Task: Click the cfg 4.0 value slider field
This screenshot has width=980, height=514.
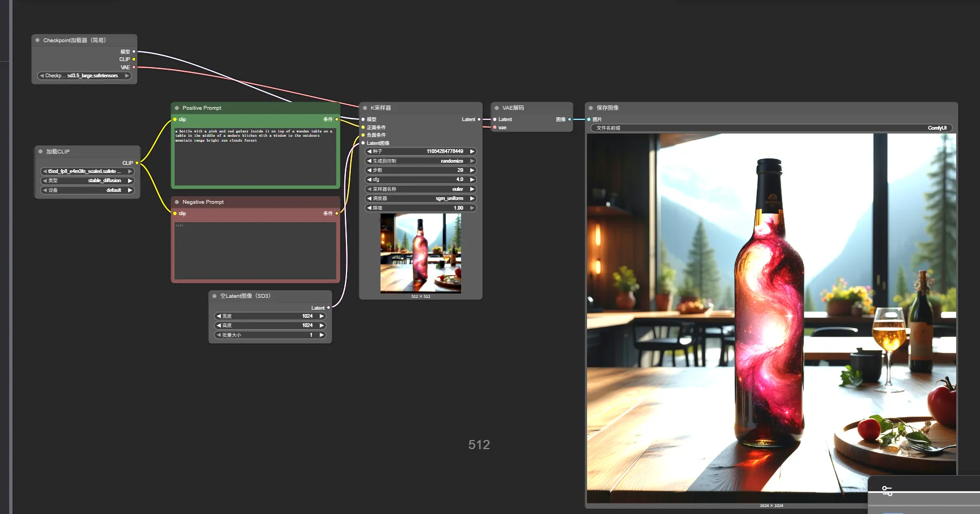Action: pos(421,179)
